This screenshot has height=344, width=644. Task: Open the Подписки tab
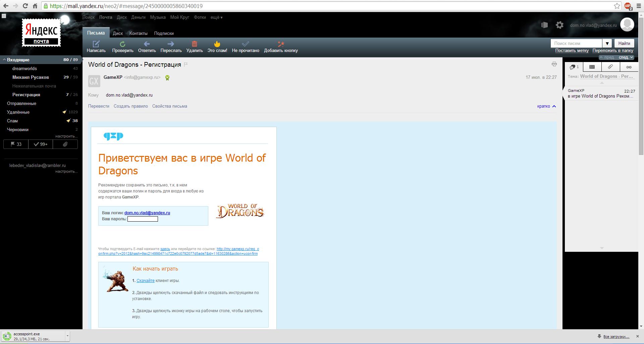click(x=164, y=34)
